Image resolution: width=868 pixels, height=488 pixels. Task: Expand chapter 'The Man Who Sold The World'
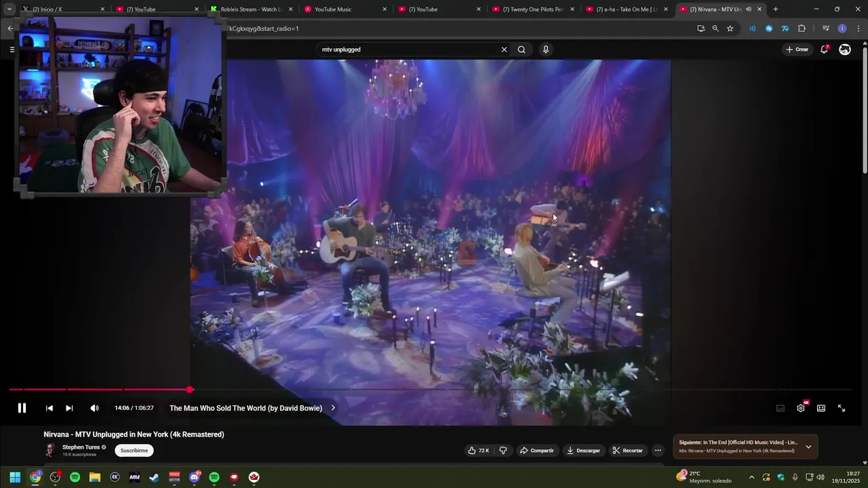pos(252,408)
